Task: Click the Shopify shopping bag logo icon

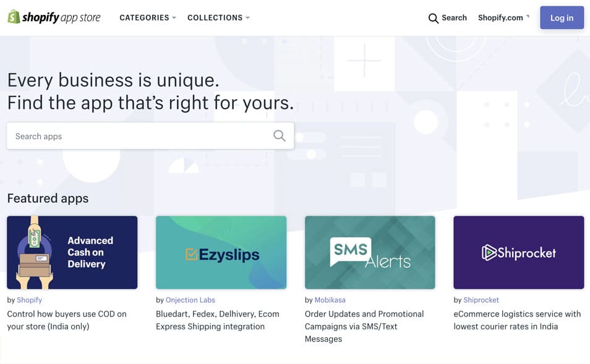Action: (14, 17)
